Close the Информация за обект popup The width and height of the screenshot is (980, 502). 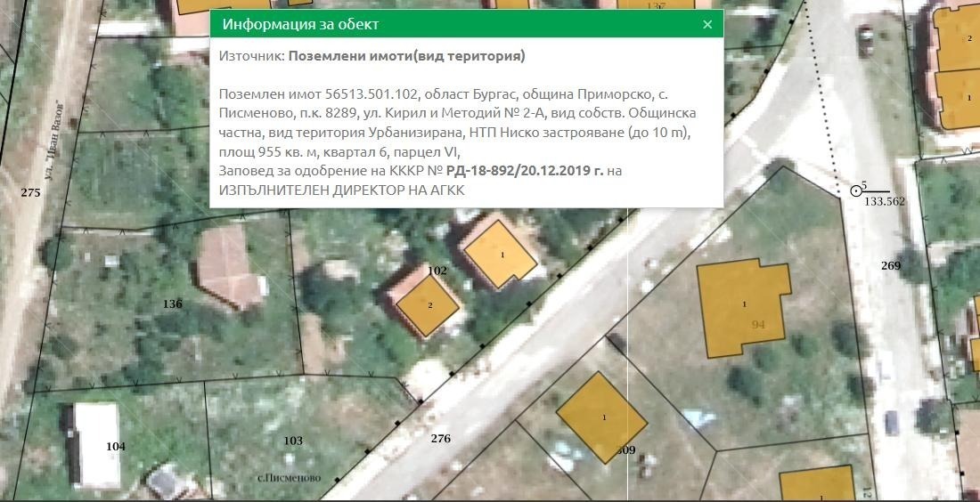(707, 25)
